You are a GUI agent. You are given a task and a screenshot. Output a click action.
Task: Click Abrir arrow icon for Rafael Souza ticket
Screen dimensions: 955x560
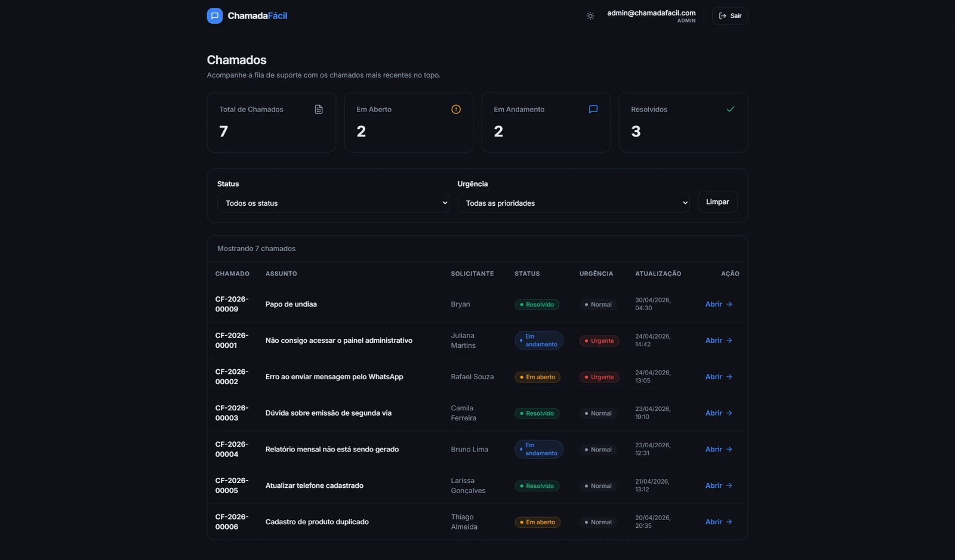[729, 377]
